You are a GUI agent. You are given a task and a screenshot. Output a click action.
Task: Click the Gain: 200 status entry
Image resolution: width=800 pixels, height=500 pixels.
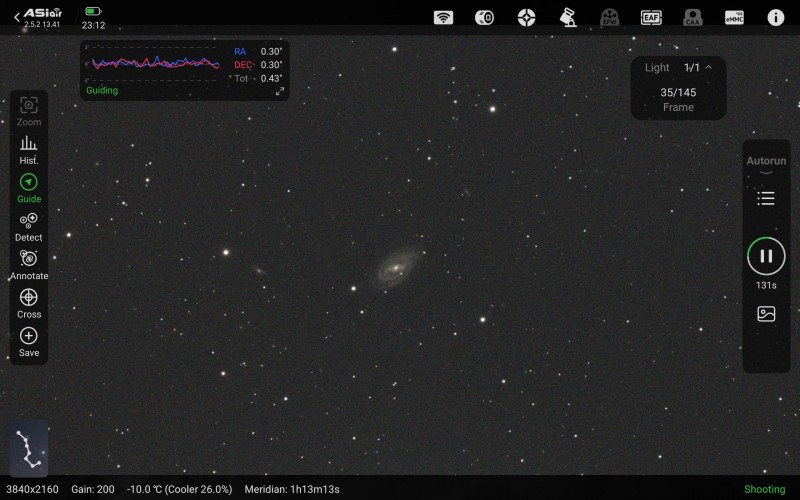coord(93,489)
